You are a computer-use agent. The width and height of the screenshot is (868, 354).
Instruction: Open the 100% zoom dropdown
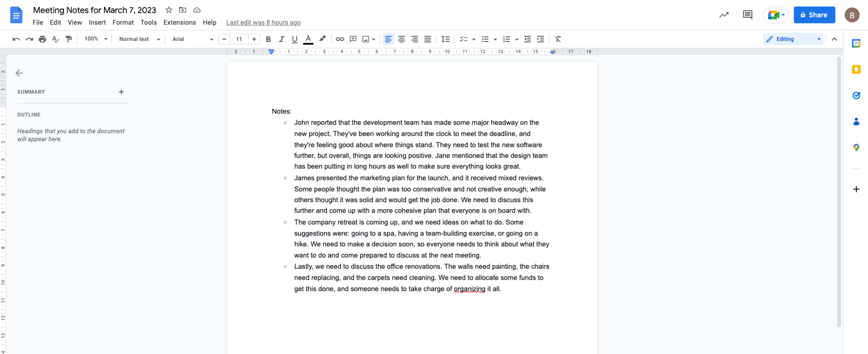pyautogui.click(x=96, y=39)
